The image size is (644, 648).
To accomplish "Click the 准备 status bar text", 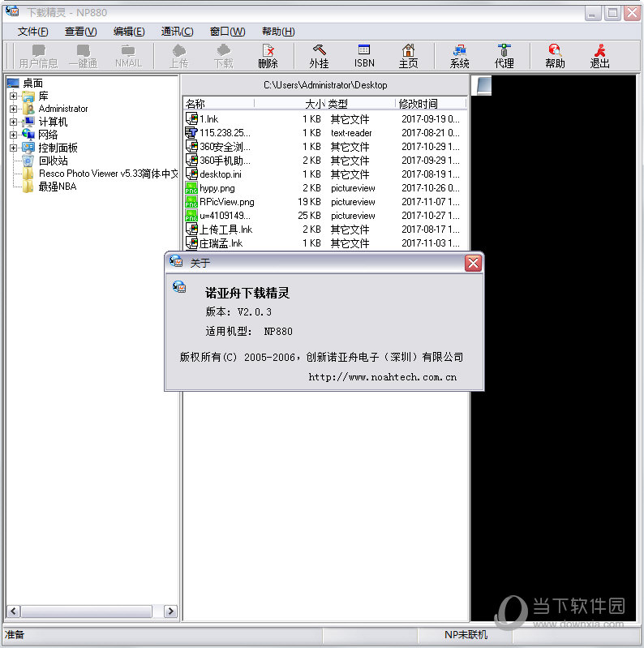I will [15, 635].
